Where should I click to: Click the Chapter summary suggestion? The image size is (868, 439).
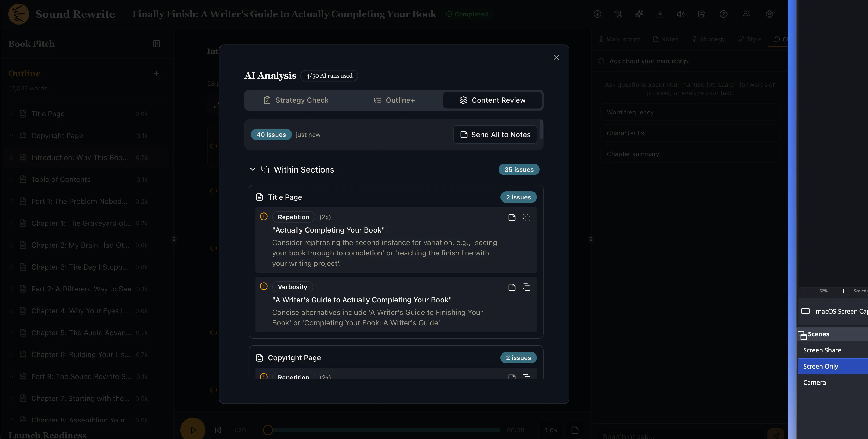[690, 154]
